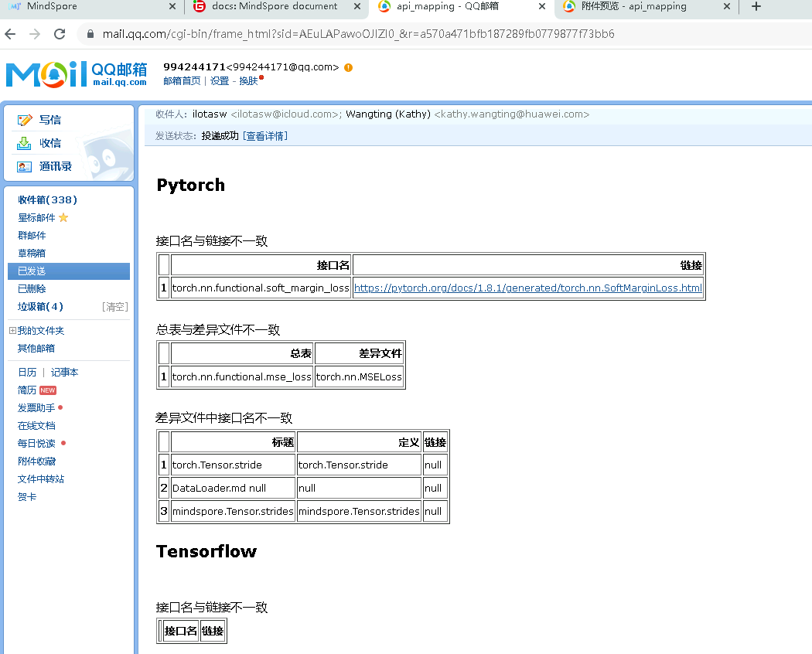Open a new browser tab
This screenshot has height=654, width=812.
(x=756, y=6)
